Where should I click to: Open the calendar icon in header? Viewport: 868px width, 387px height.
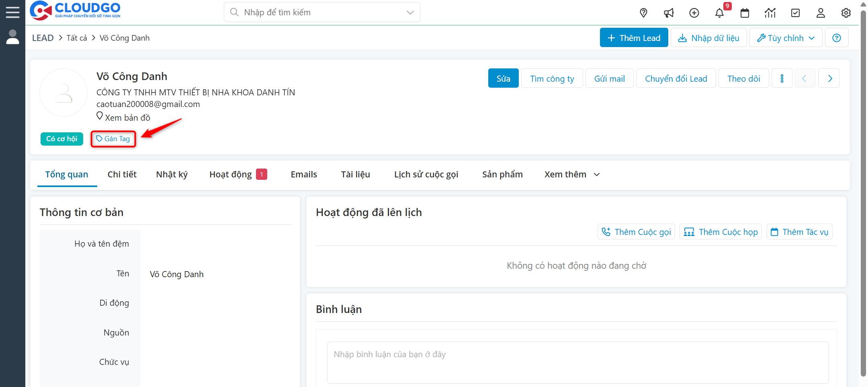pos(745,13)
